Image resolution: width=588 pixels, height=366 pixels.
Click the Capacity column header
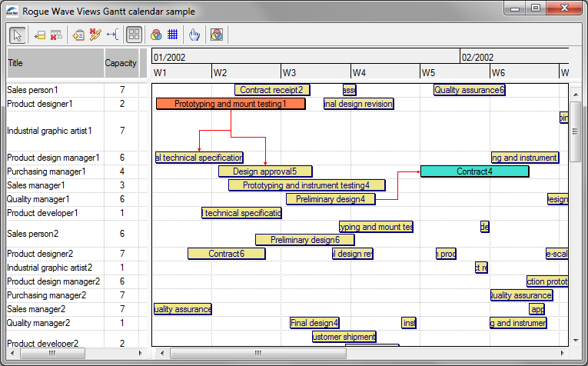[x=121, y=63]
